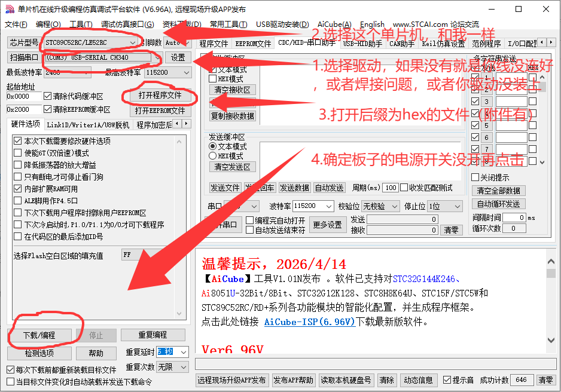Enable 自动发送结束符 checkbox
This screenshot has height=392, width=561.
[250, 230]
